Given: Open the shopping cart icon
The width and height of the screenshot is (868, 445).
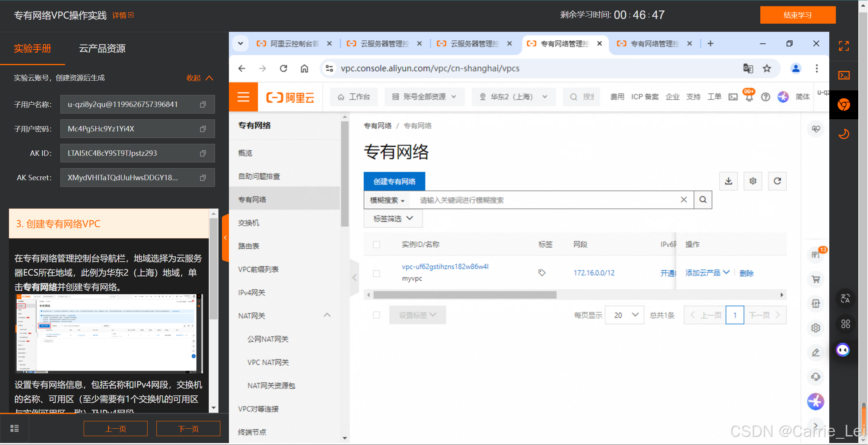Looking at the screenshot, I should pos(816,279).
